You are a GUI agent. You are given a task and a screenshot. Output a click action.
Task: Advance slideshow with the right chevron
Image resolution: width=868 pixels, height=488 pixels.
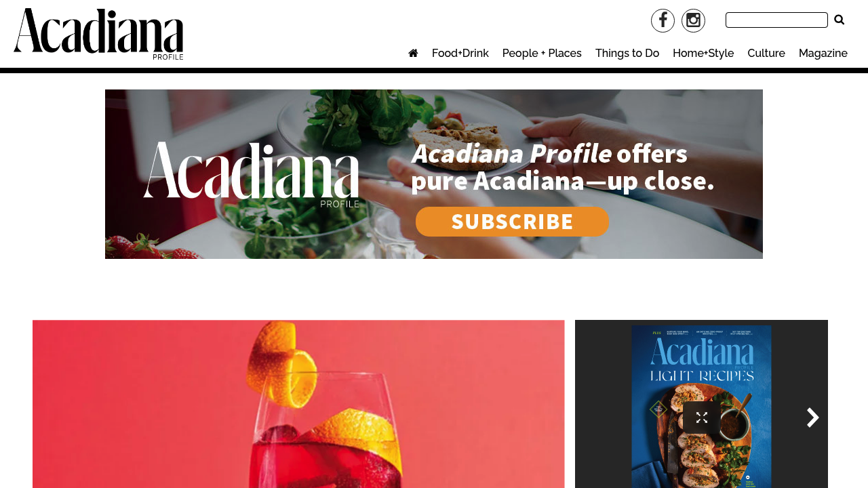pos(812,418)
